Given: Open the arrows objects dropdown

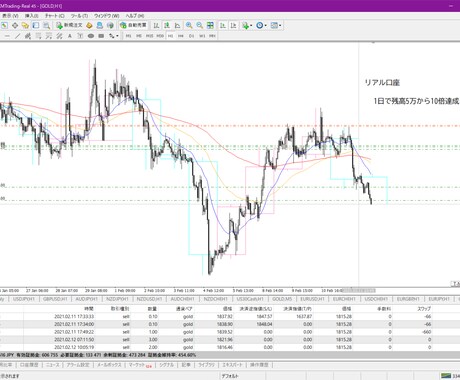Looking at the screenshot, I should pos(113,36).
